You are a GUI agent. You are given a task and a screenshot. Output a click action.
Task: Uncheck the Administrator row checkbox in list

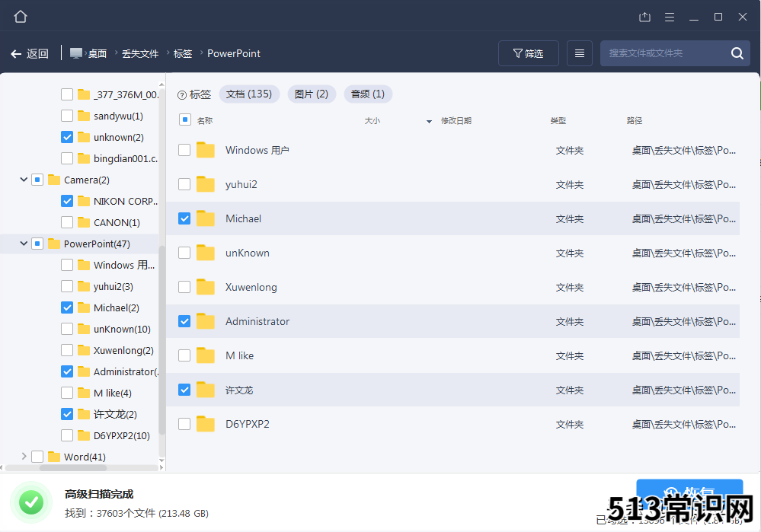point(184,321)
